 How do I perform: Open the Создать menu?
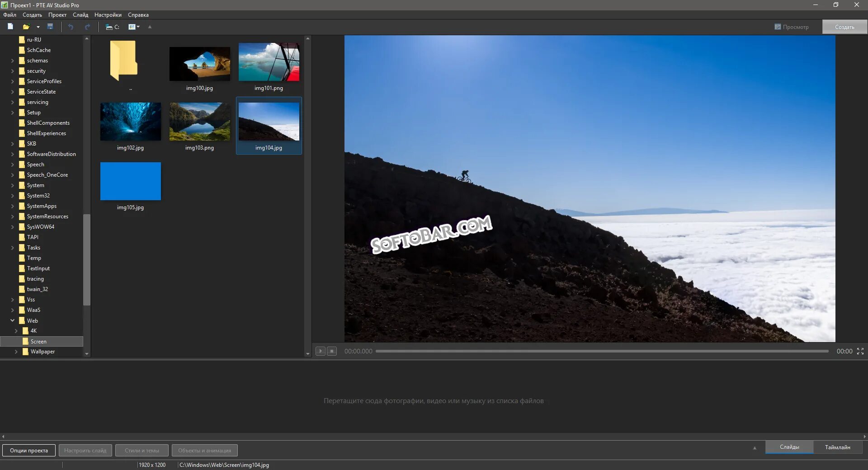(32, 15)
